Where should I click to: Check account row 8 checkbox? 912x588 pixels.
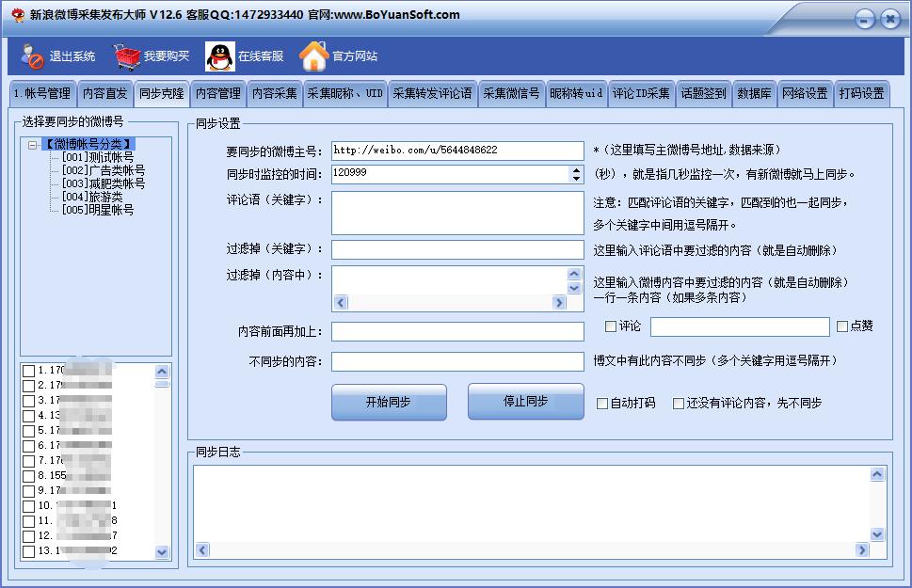pos(28,476)
